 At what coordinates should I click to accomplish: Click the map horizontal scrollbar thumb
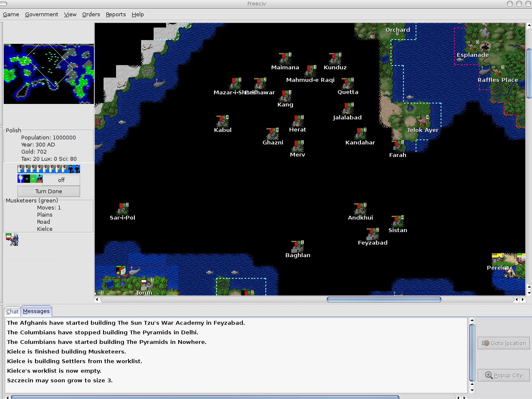(x=384, y=299)
